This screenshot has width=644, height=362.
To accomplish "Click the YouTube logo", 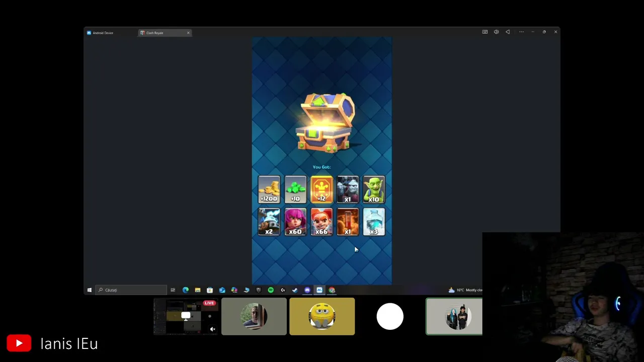I will (x=19, y=343).
